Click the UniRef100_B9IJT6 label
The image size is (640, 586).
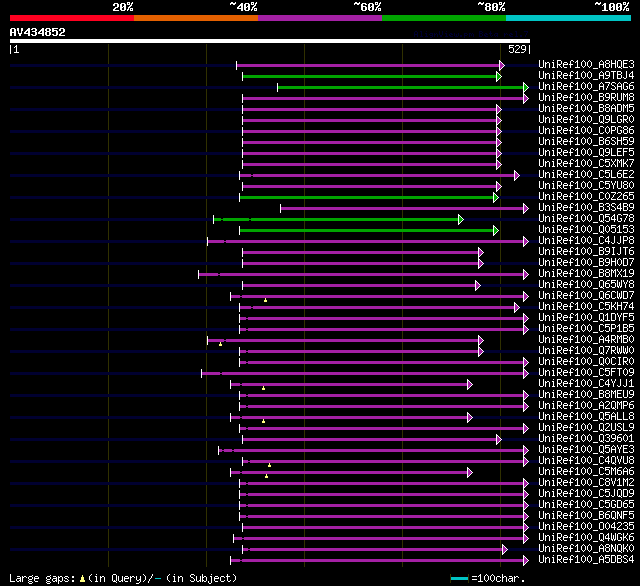coord(586,252)
